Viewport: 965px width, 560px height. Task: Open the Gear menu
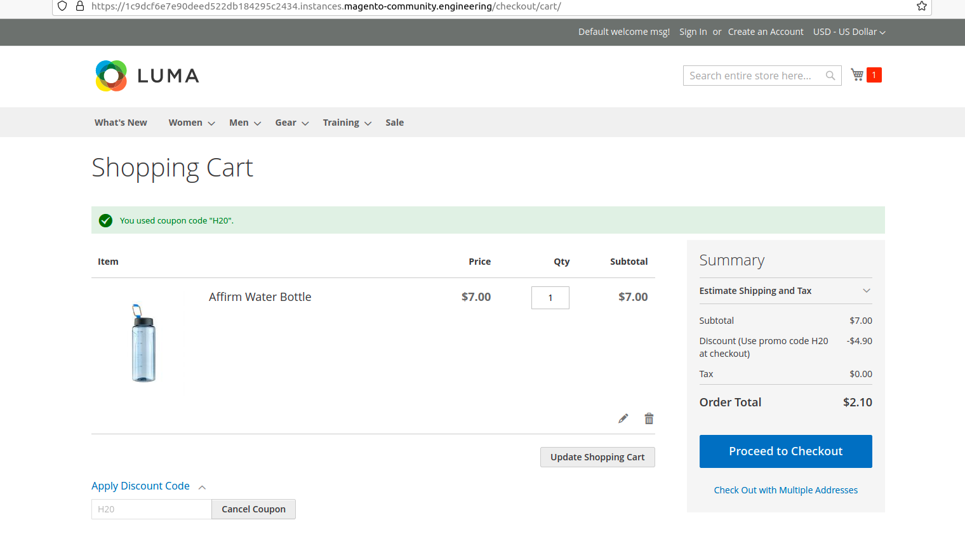point(285,122)
